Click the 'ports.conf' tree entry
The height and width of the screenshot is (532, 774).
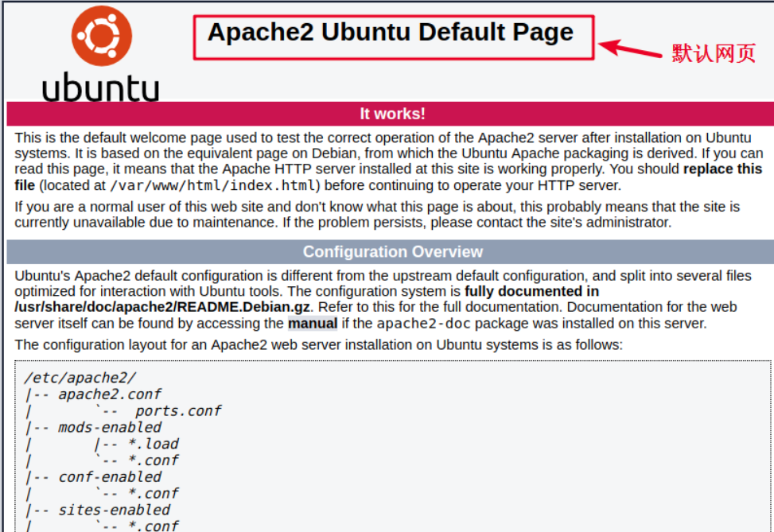(178, 410)
